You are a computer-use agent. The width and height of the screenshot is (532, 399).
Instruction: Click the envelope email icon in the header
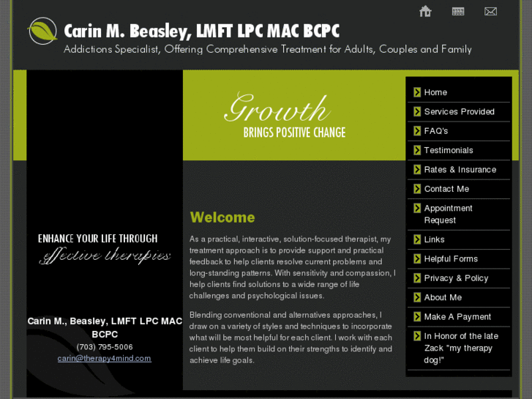coord(490,12)
